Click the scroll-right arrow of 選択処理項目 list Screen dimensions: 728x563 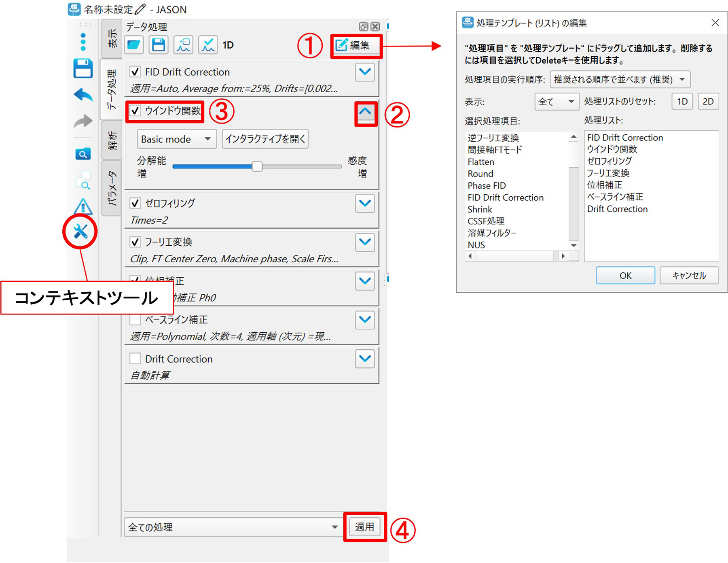[x=563, y=256]
